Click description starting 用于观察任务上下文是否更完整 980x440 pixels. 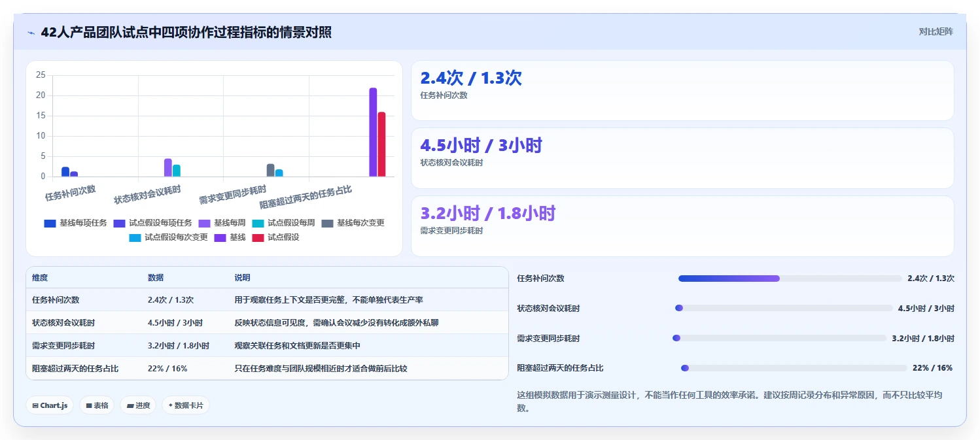coord(328,300)
